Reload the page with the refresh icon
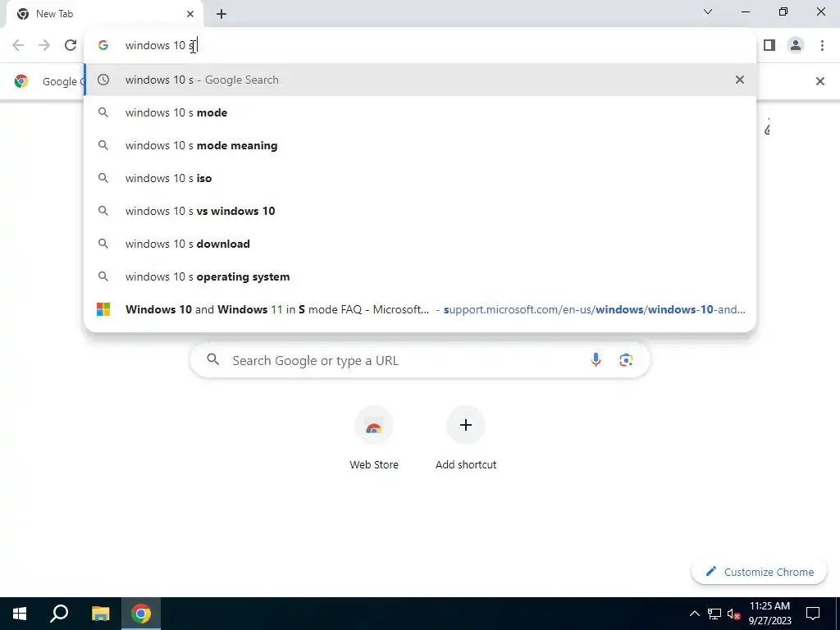 (x=71, y=45)
